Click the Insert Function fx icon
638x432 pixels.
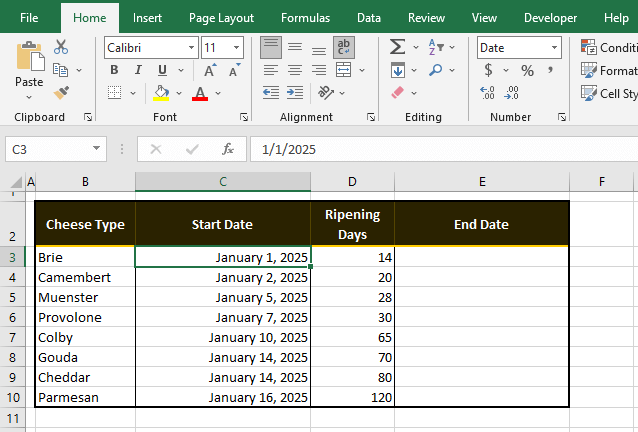click(228, 149)
